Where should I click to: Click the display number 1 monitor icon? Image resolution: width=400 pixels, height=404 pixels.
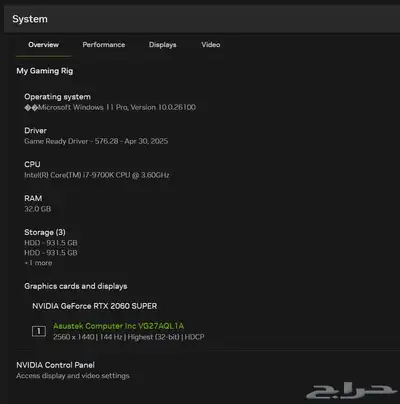[39, 331]
